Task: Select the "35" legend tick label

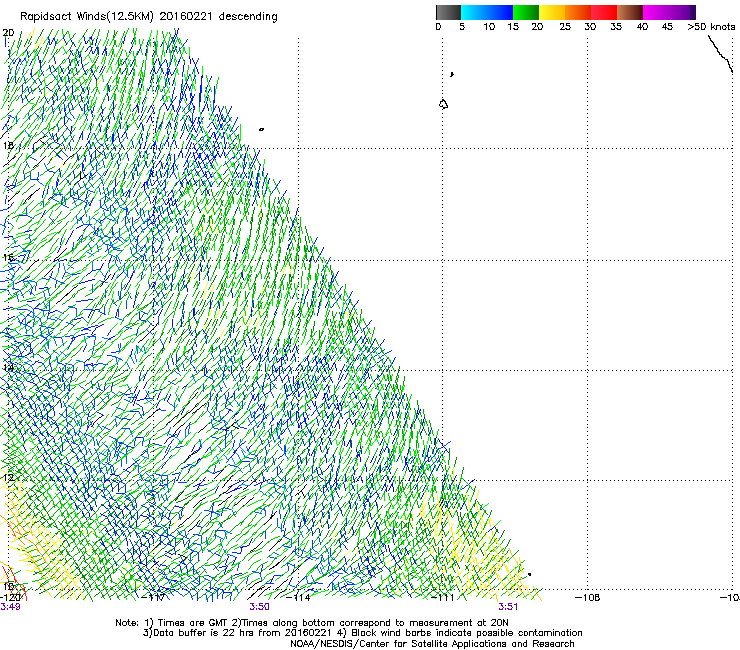Action: coord(616,27)
